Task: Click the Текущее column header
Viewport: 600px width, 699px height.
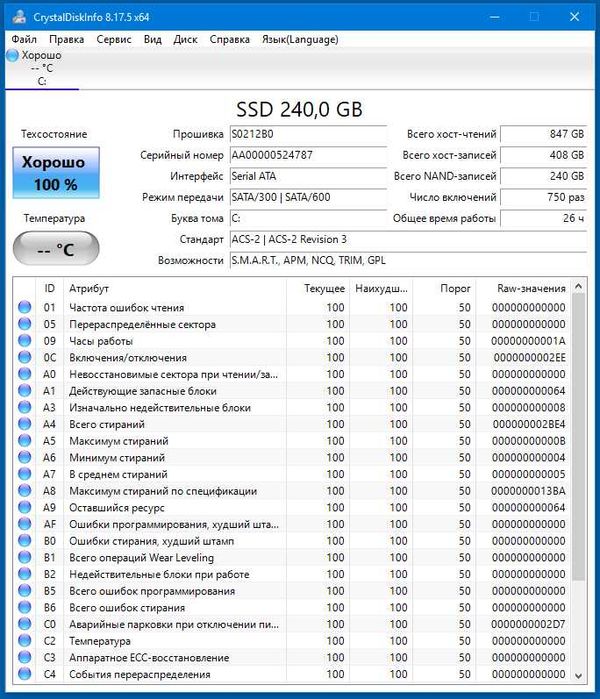Action: [x=318, y=288]
